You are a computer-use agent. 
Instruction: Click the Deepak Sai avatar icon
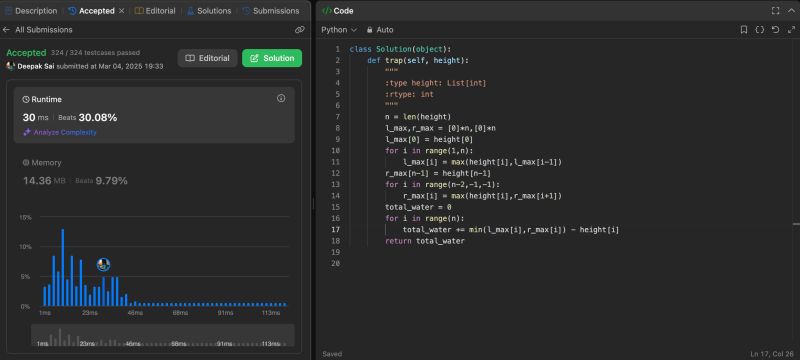[x=11, y=66]
